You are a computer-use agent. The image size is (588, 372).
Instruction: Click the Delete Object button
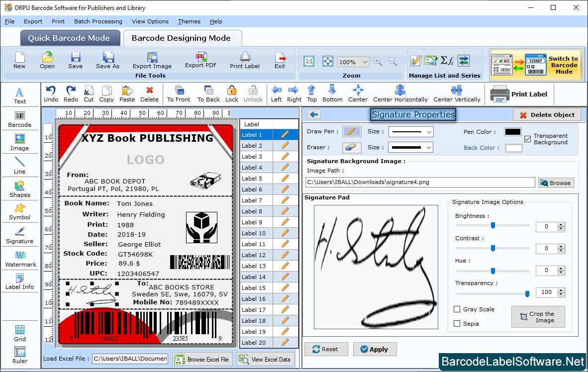(547, 115)
